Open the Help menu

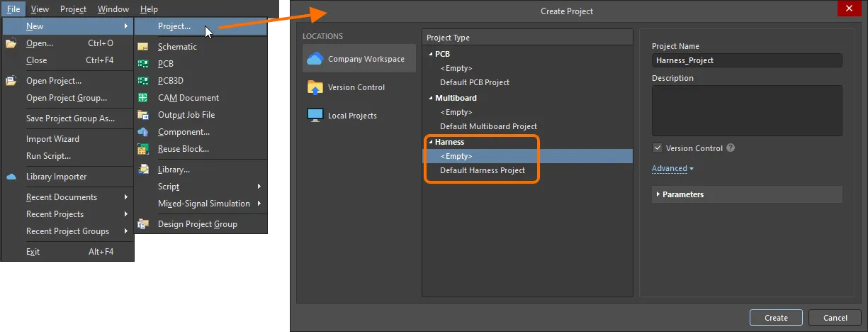(x=149, y=9)
